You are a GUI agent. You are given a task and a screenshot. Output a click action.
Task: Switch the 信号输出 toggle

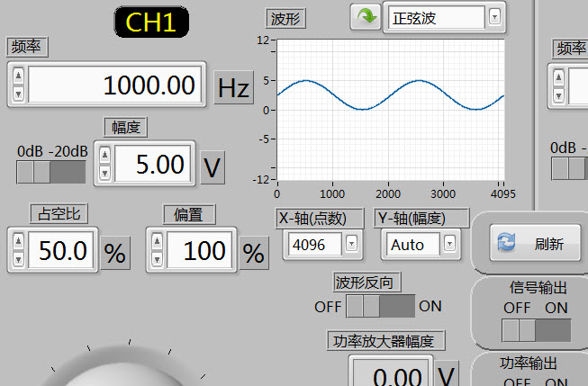click(x=536, y=329)
